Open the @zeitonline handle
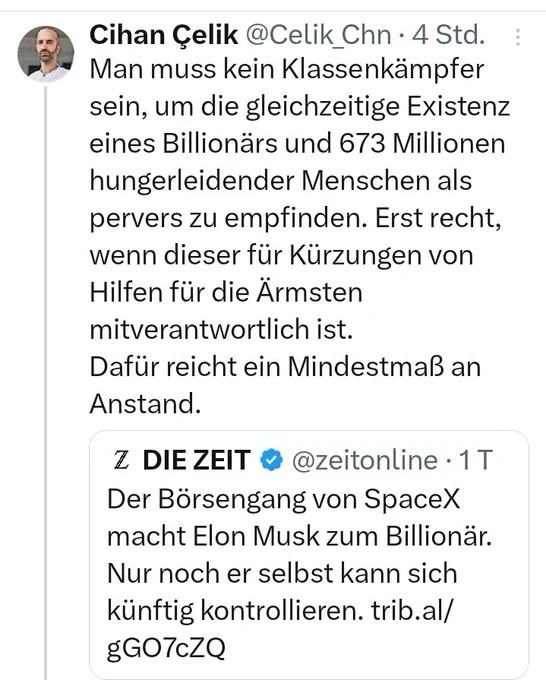 tap(365, 460)
